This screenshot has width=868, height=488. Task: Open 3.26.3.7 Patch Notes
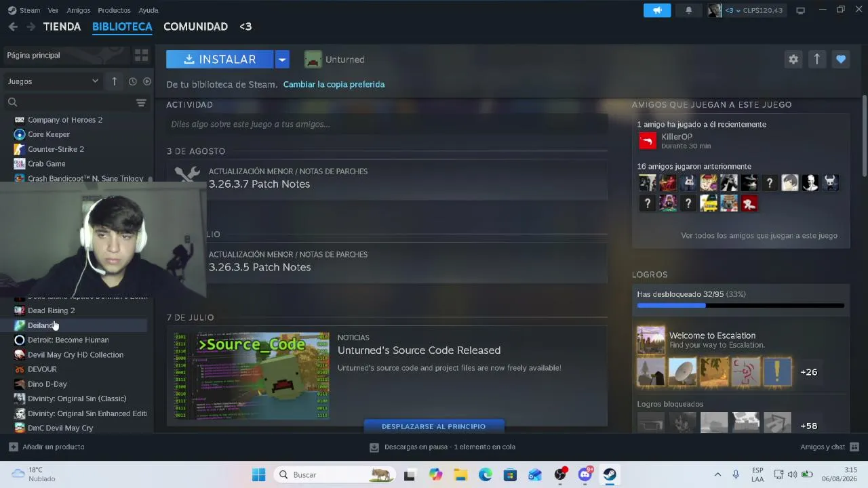259,184
